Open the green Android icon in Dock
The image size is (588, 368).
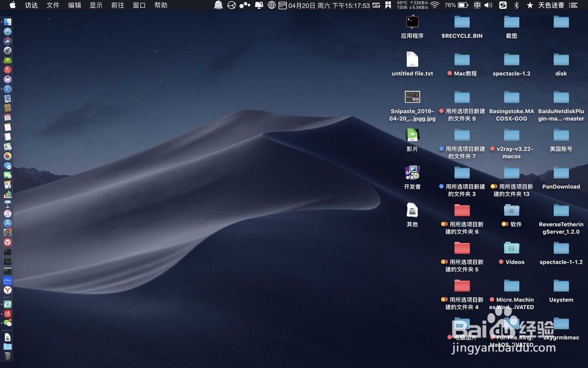[8, 60]
